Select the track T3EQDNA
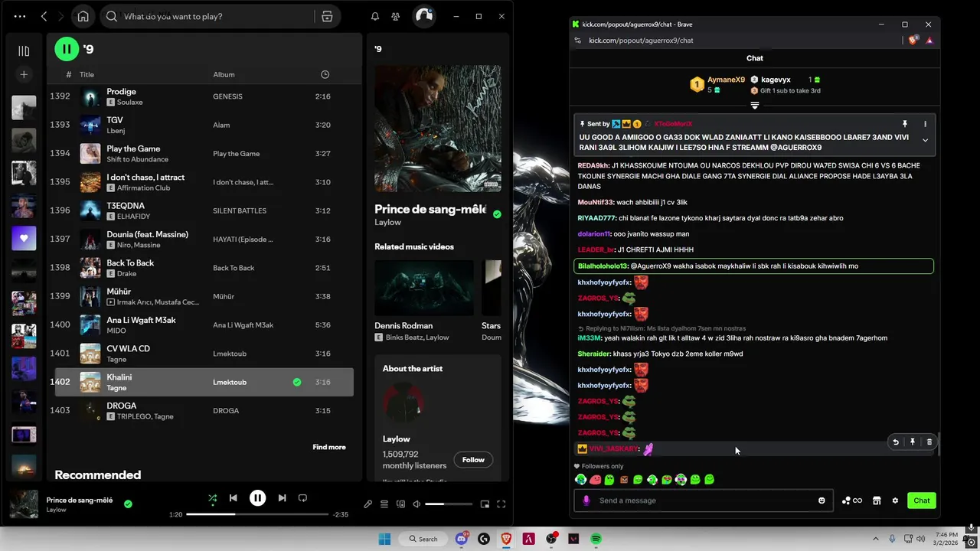This screenshot has height=551, width=980. tap(204, 210)
